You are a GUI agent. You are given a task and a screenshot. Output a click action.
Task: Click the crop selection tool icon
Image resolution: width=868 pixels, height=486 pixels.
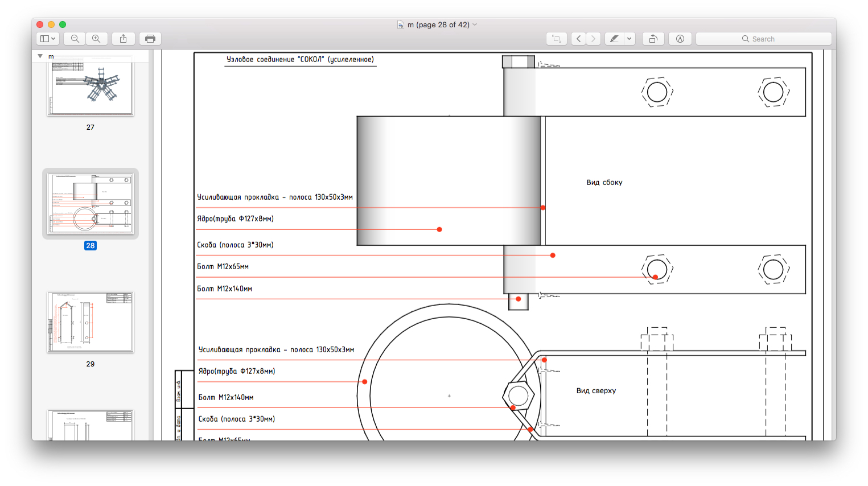click(557, 39)
